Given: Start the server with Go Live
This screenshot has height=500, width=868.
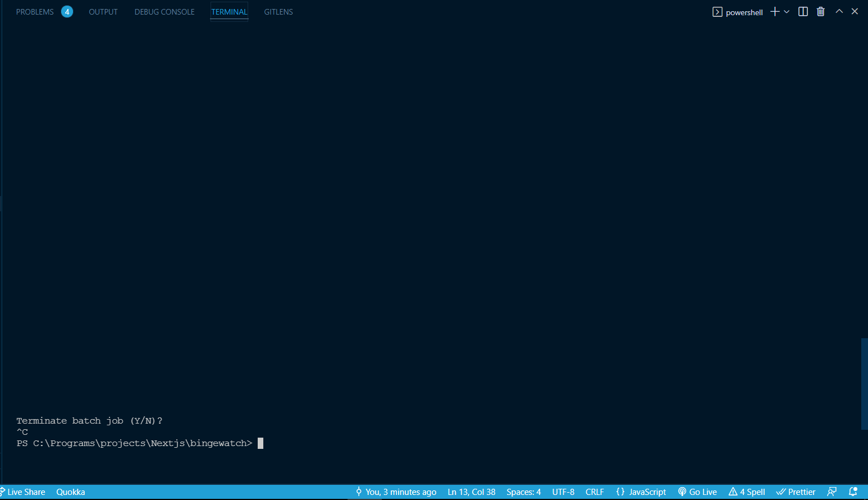Looking at the screenshot, I should (x=698, y=492).
